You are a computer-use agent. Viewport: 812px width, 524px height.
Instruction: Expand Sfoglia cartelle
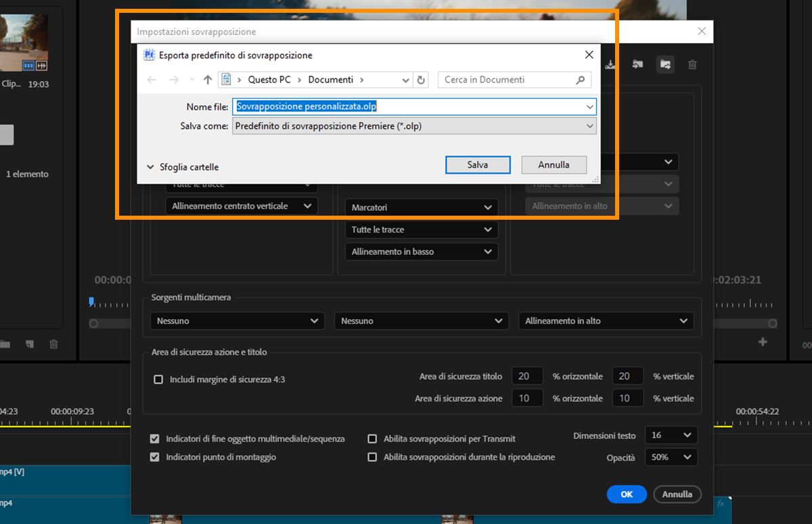click(183, 167)
